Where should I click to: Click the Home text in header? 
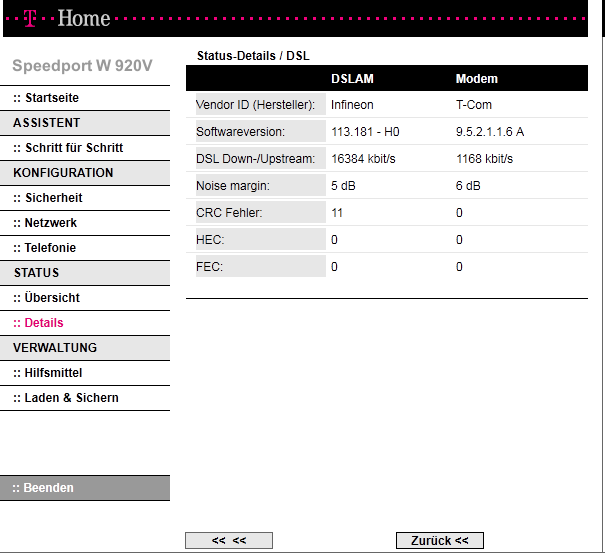click(84, 18)
